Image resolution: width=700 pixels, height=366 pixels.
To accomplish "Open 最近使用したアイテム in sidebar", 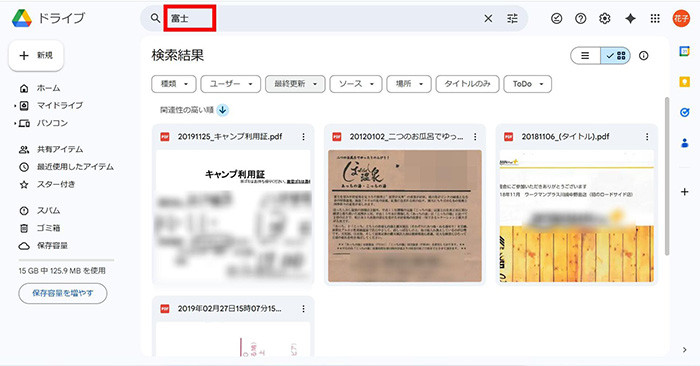I will 75,167.
